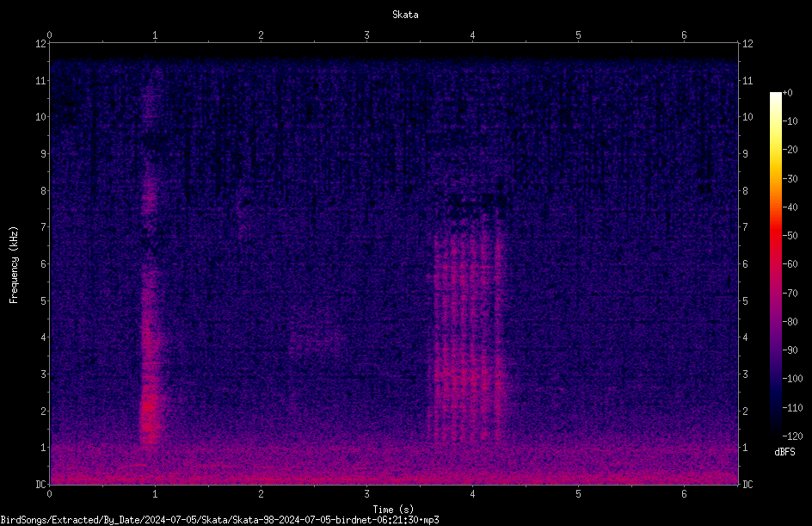This screenshot has width=812, height=526.
Task: Click the color scale gradient bar
Action: click(x=775, y=264)
